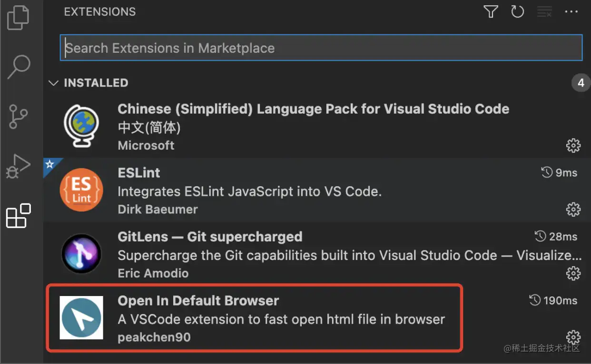
Task: Click GitLens activation time 28ms
Action: (556, 237)
